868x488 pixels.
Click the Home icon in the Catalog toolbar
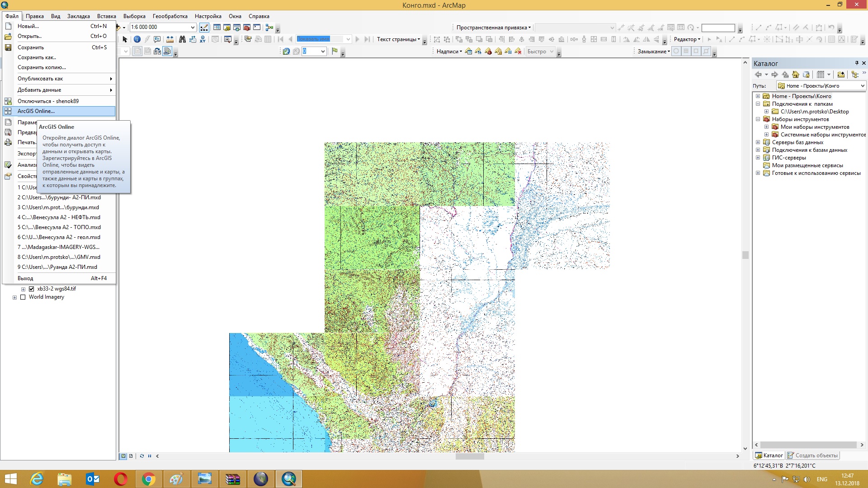coord(796,75)
